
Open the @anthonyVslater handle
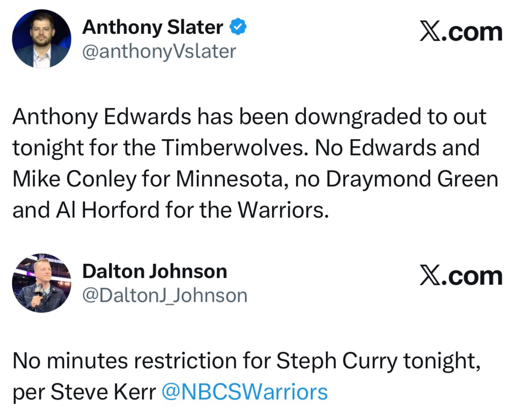point(159,52)
